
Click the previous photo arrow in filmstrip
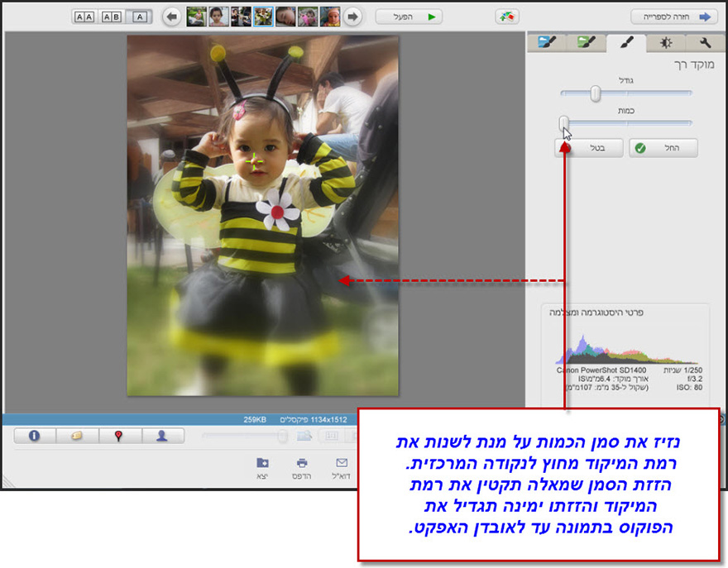point(171,15)
